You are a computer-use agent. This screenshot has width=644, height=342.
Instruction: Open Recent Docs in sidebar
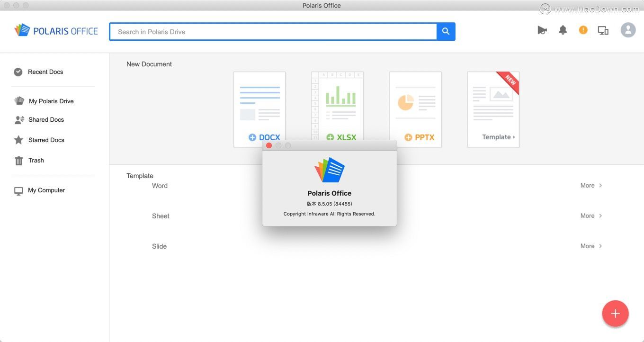[x=45, y=72]
